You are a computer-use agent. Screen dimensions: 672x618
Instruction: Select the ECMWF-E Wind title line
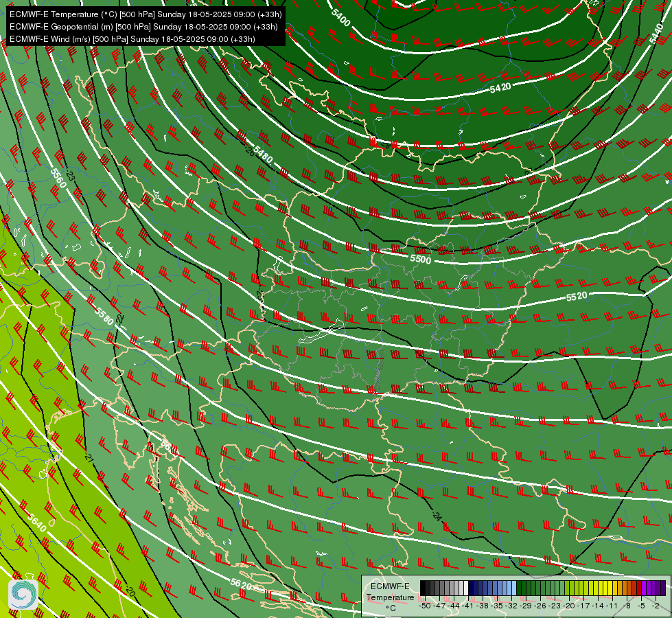point(132,39)
